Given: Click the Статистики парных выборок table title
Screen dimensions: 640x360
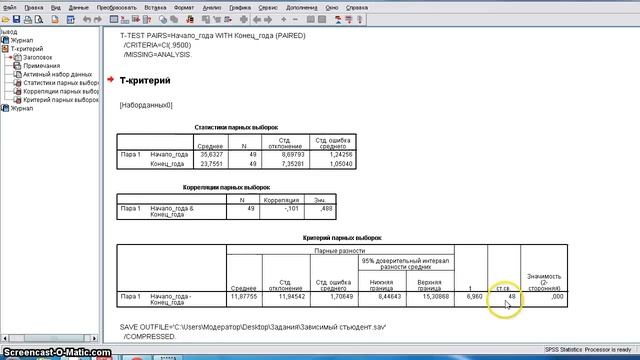Looking at the screenshot, I should pos(236,127).
